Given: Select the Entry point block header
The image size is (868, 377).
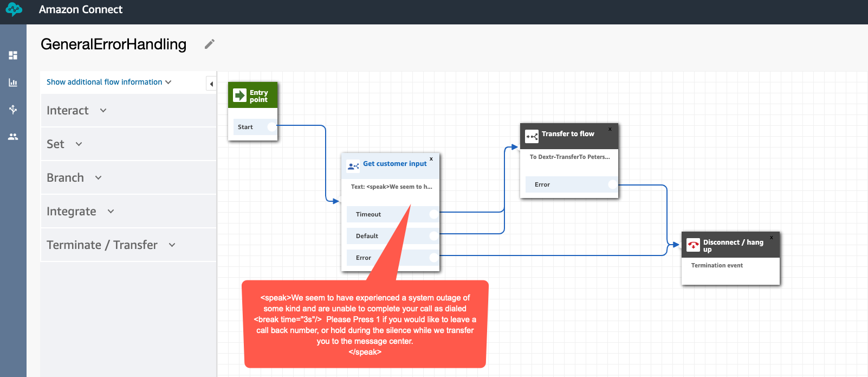Looking at the screenshot, I should pyautogui.click(x=253, y=95).
